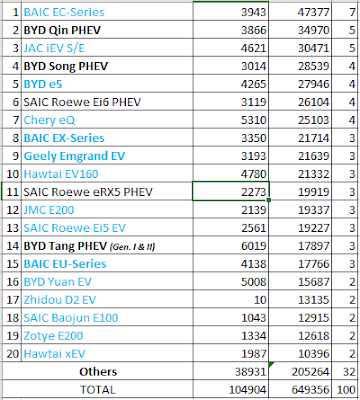Click the cell containing 1987
This screenshot has width=360, height=400.
231,354
